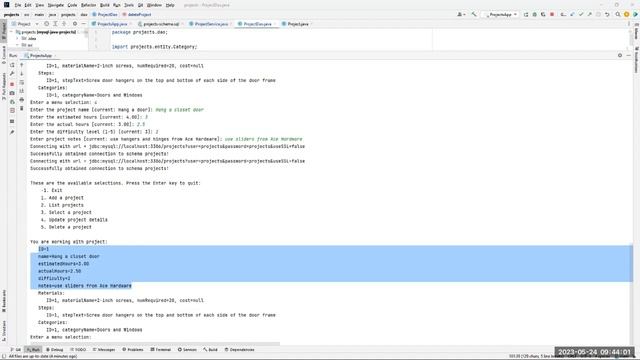The height and width of the screenshot is (360, 640).
Task: Open the Dependencies tool window button
Action: pos(240,350)
